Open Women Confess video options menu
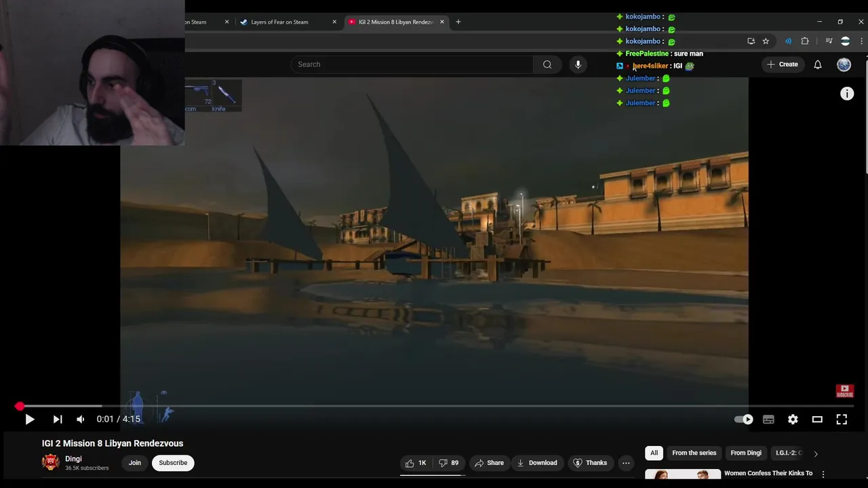 (x=823, y=474)
